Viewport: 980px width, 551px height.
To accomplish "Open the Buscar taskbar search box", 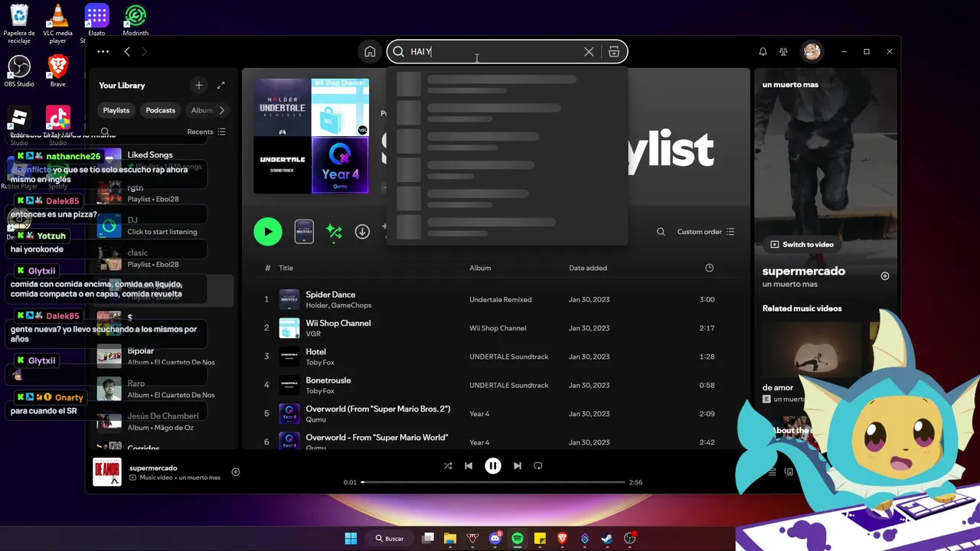I will [389, 538].
